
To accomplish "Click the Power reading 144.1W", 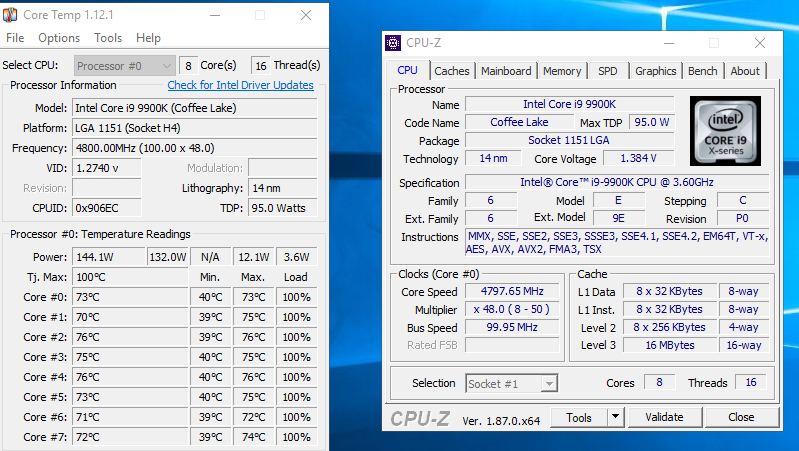I will coord(109,257).
